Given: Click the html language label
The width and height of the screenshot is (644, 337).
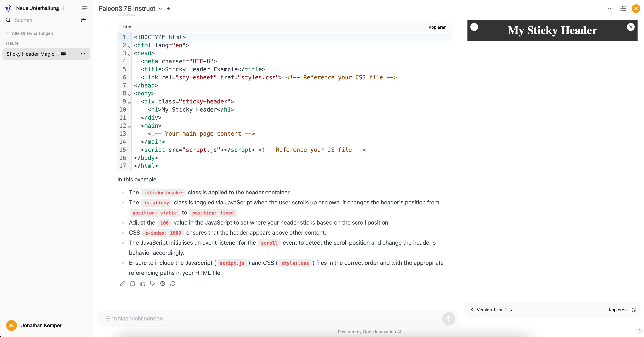Looking at the screenshot, I should click(128, 27).
